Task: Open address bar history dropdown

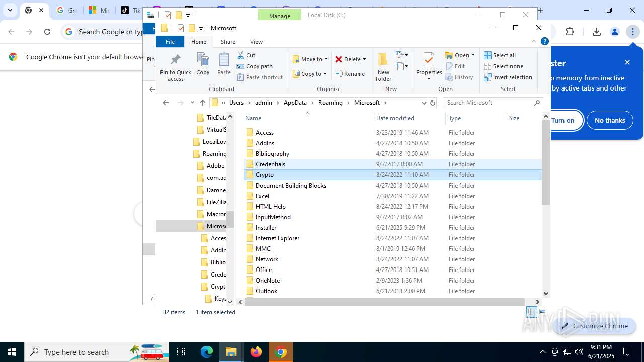Action: pyautogui.click(x=424, y=103)
